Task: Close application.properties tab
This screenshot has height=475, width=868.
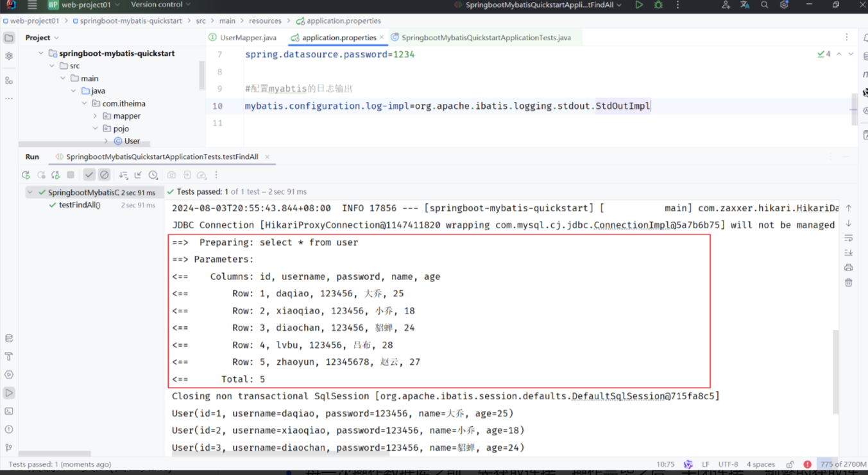Action: click(x=382, y=38)
